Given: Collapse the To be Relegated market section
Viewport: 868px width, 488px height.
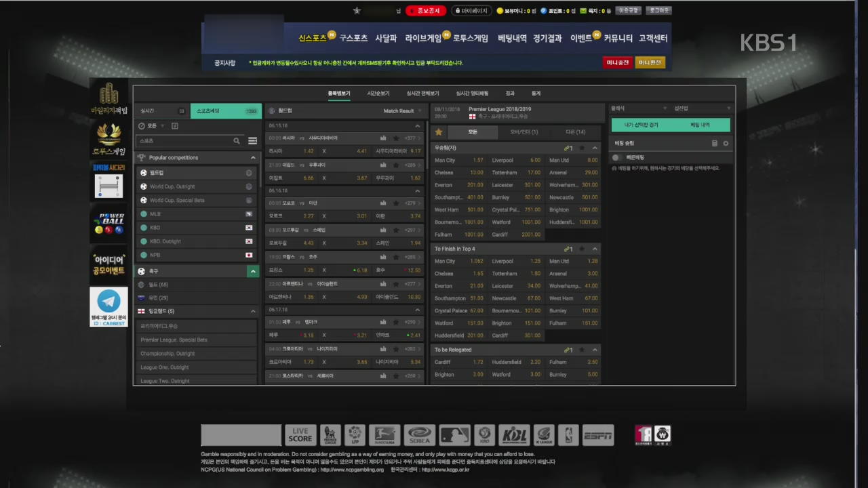Looking at the screenshot, I should 595,350.
